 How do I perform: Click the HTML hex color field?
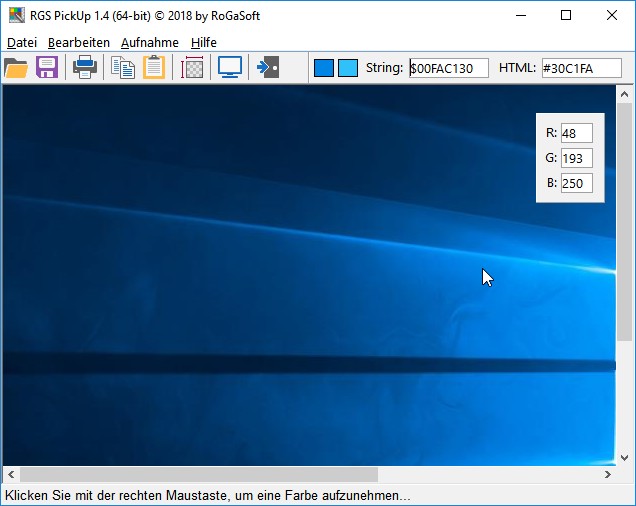click(581, 68)
